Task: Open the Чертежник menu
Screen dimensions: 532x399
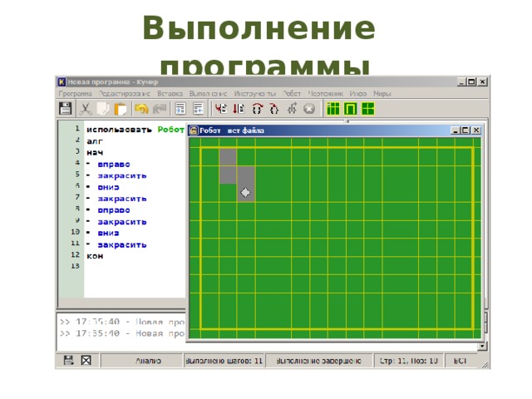Action: coord(325,93)
